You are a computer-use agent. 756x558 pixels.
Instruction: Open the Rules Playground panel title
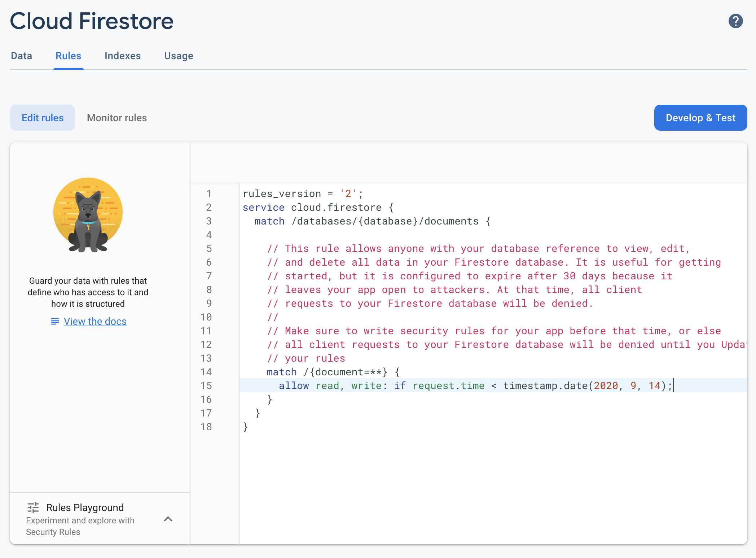tap(85, 507)
